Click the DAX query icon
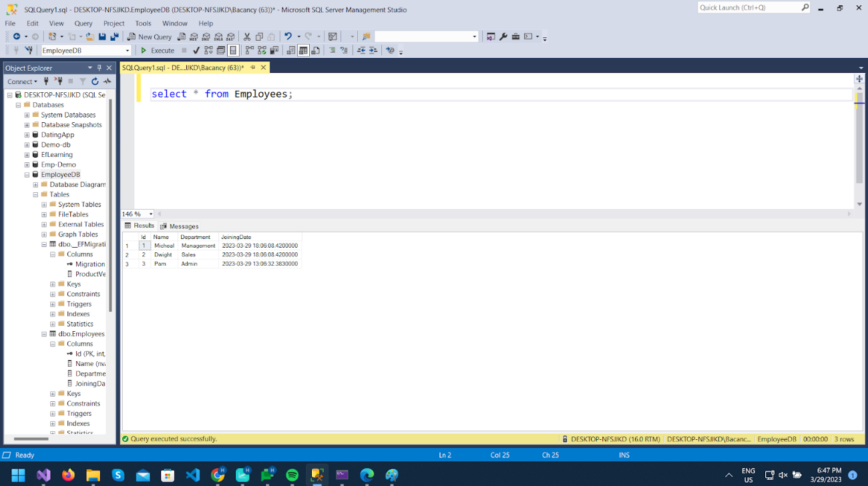This screenshot has height=486, width=868. (x=230, y=37)
